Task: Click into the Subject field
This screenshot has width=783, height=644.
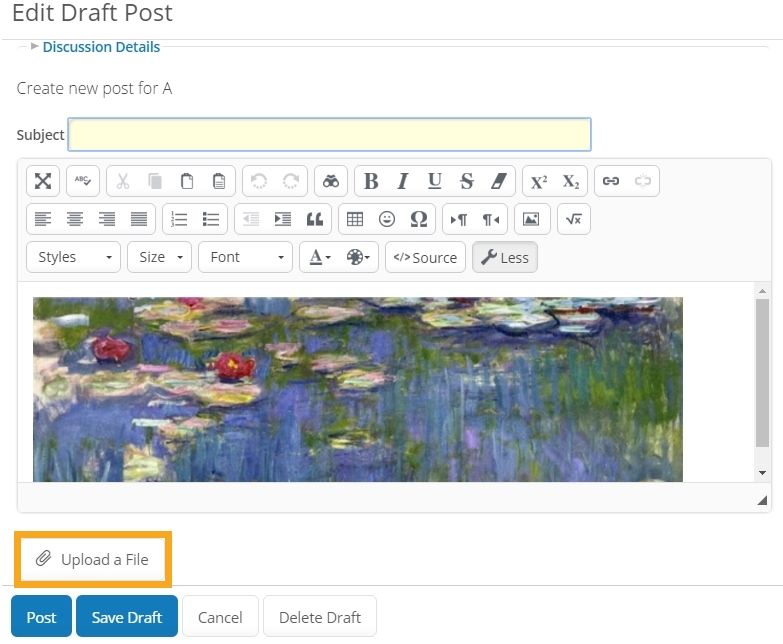Action: click(x=330, y=134)
